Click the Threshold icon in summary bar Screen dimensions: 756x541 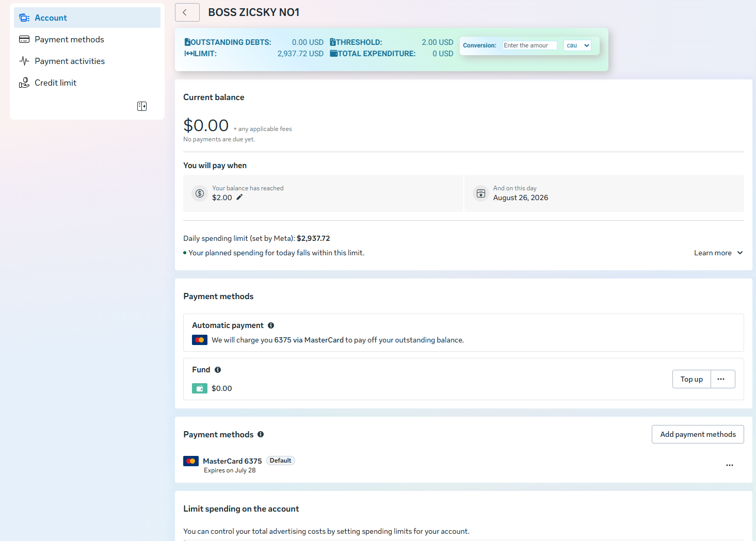333,42
